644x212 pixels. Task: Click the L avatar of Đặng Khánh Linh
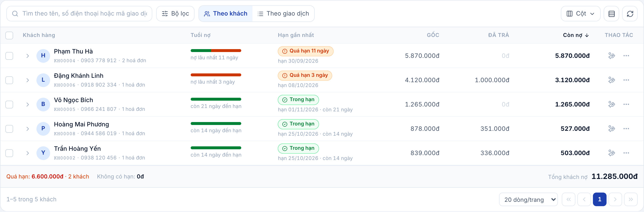point(43,80)
